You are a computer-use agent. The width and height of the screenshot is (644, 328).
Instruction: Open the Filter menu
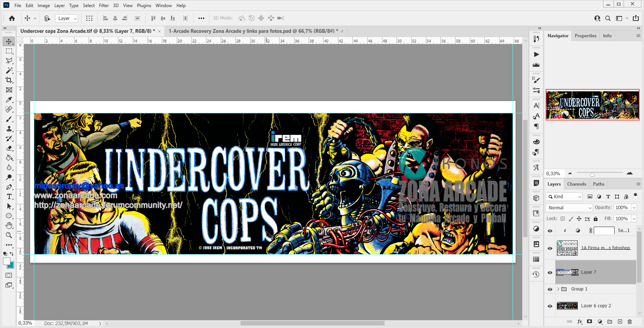tap(104, 6)
